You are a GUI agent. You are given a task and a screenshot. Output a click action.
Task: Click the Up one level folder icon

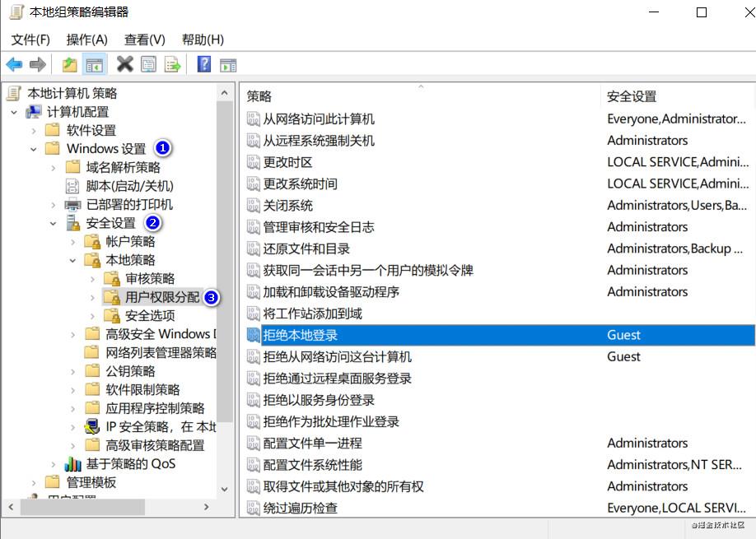pyautogui.click(x=70, y=64)
